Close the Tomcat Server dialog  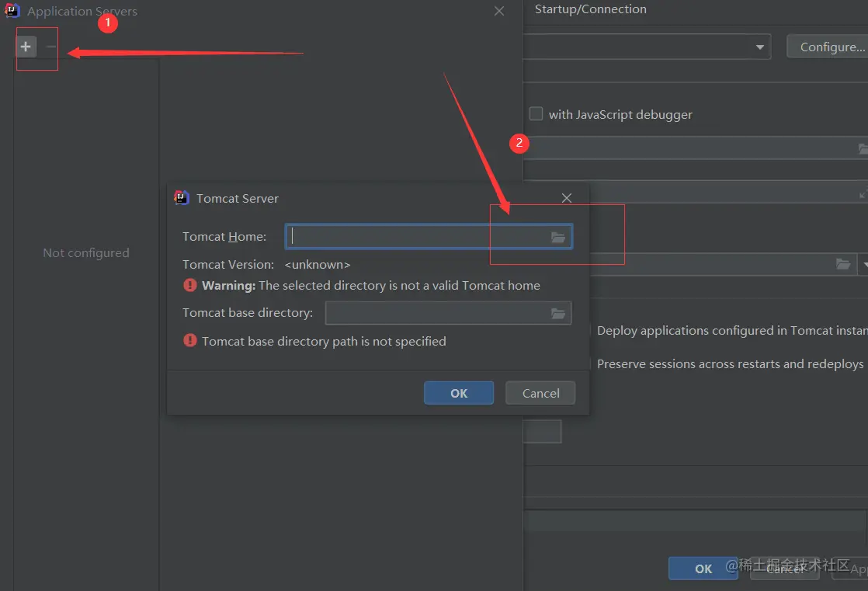566,198
